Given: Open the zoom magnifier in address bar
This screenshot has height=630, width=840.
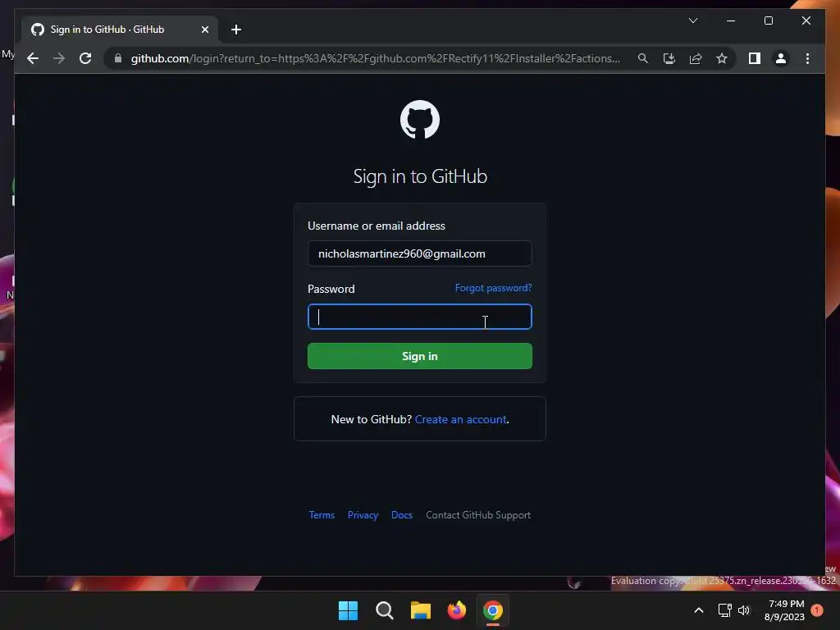Looking at the screenshot, I should (x=643, y=58).
